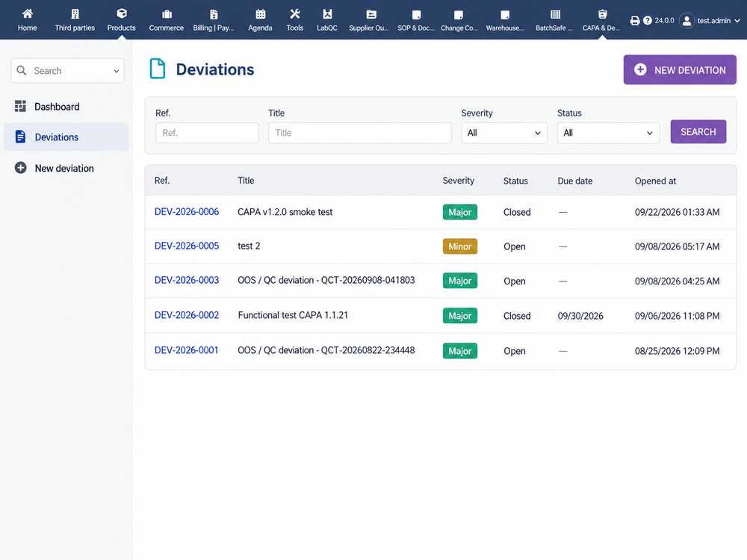Open the Change Control module icon

tap(459, 15)
